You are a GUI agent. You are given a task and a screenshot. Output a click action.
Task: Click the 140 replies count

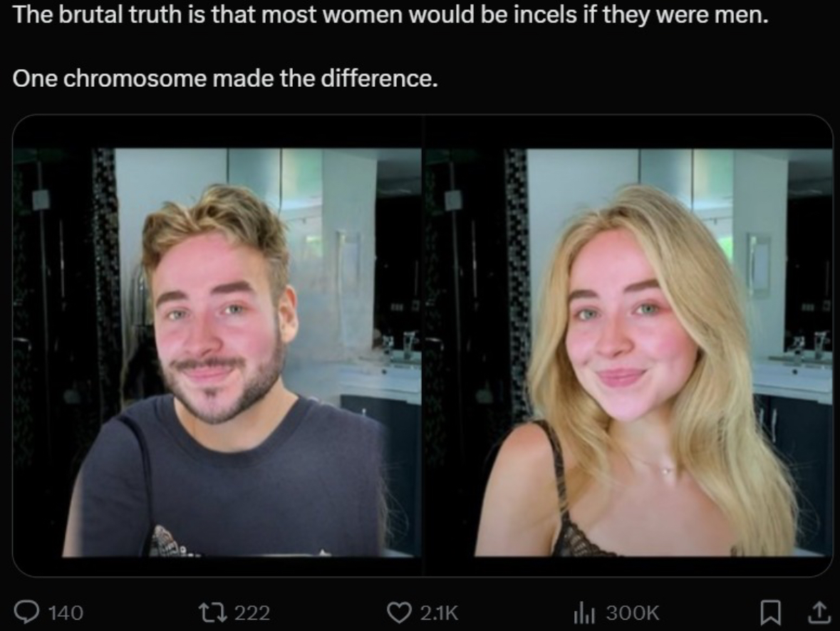[x=66, y=612]
